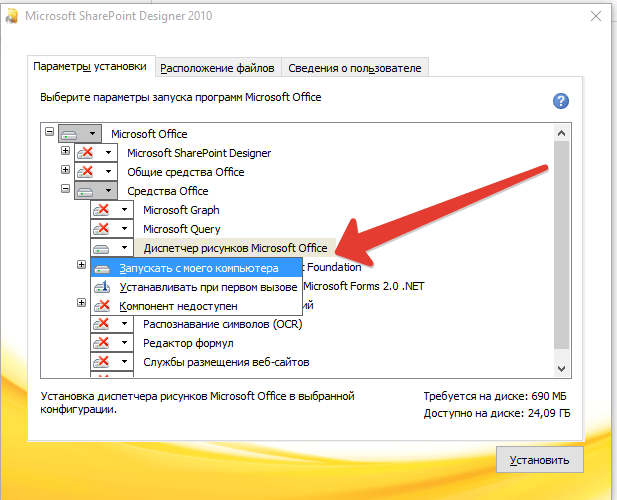617x500 pixels.
Task: Open install state dropdown for Средства Office
Action: point(96,191)
